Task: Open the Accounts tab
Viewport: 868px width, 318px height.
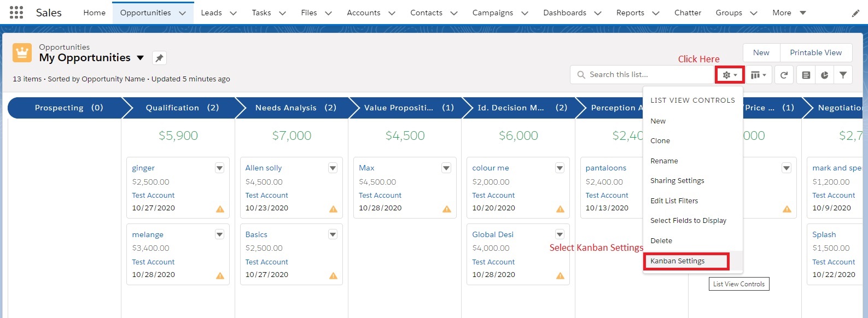Action: 364,13
